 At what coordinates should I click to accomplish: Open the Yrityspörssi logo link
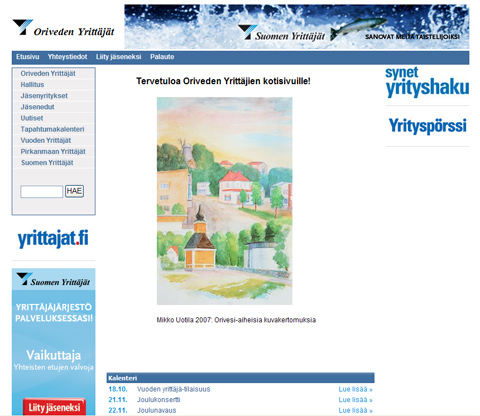pos(427,126)
